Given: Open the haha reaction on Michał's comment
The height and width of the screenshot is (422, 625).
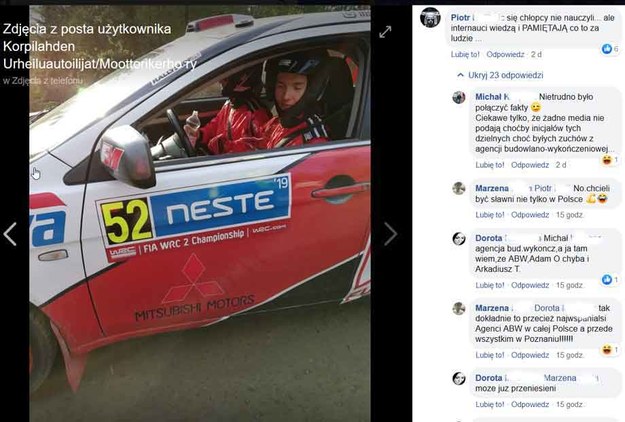Looking at the screenshot, I should pyautogui.click(x=610, y=160).
